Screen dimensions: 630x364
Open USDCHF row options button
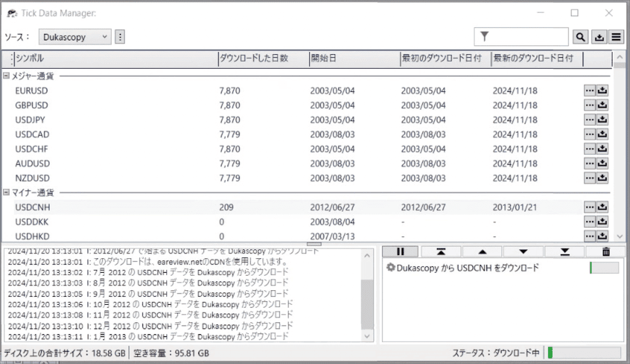(590, 149)
